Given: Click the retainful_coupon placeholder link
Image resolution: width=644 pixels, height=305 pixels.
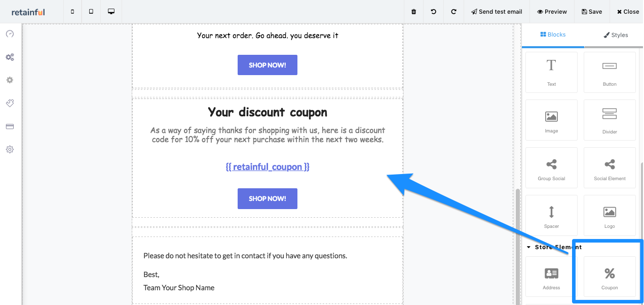Looking at the screenshot, I should point(267,166).
